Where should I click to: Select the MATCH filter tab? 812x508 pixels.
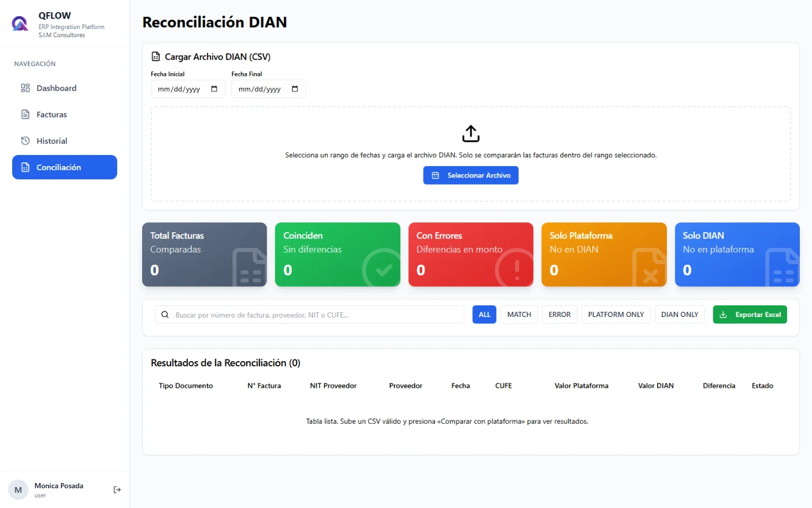click(x=519, y=315)
